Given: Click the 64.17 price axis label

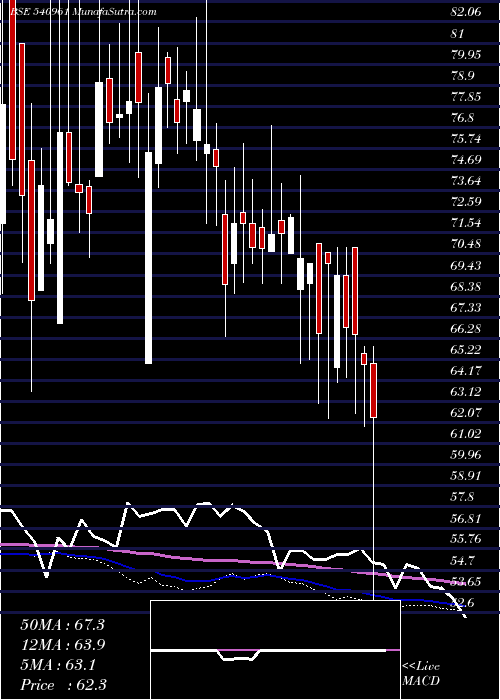Looking at the screenshot, I should [466, 370].
